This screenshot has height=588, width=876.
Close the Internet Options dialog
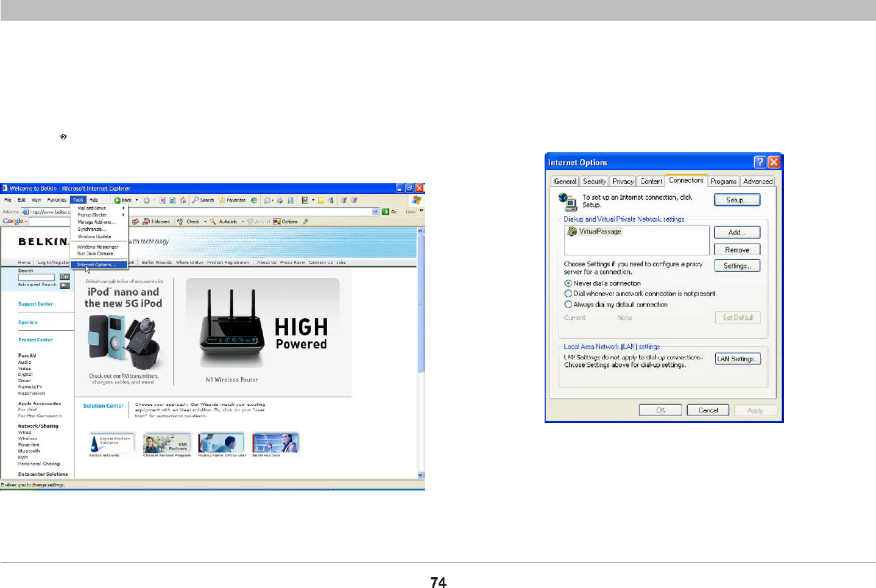[774, 162]
